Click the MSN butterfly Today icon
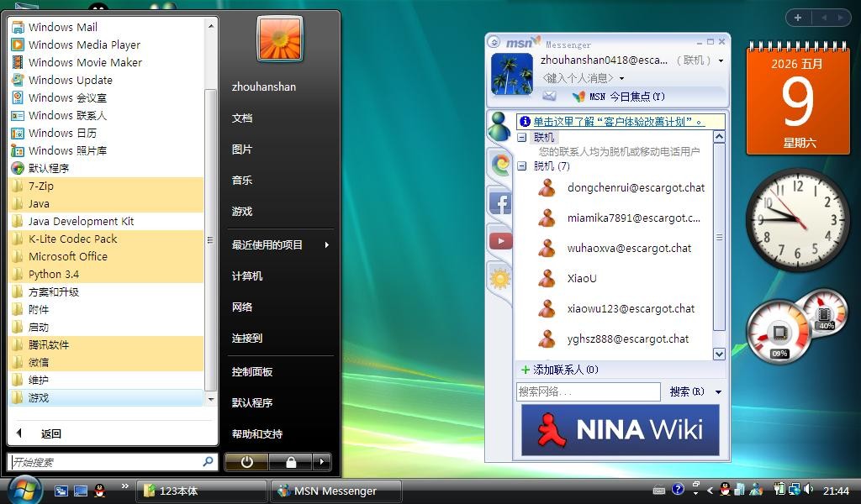861x504 pixels. [578, 97]
